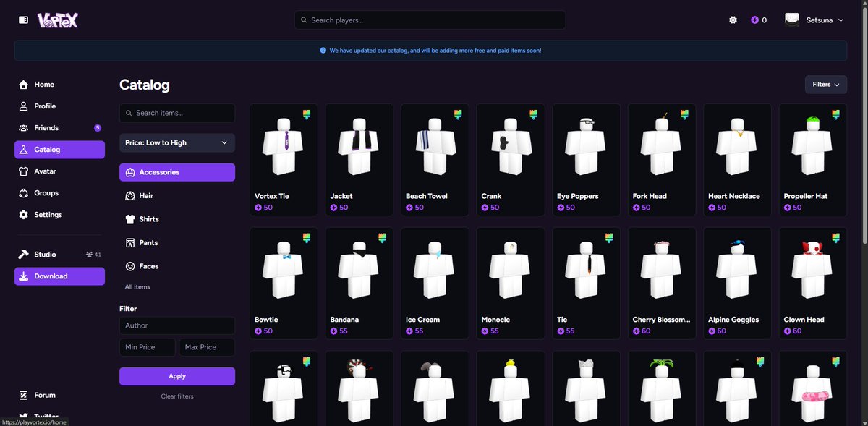This screenshot has width=868, height=426.
Task: Click the info icon in announcement banner
Action: tap(323, 51)
